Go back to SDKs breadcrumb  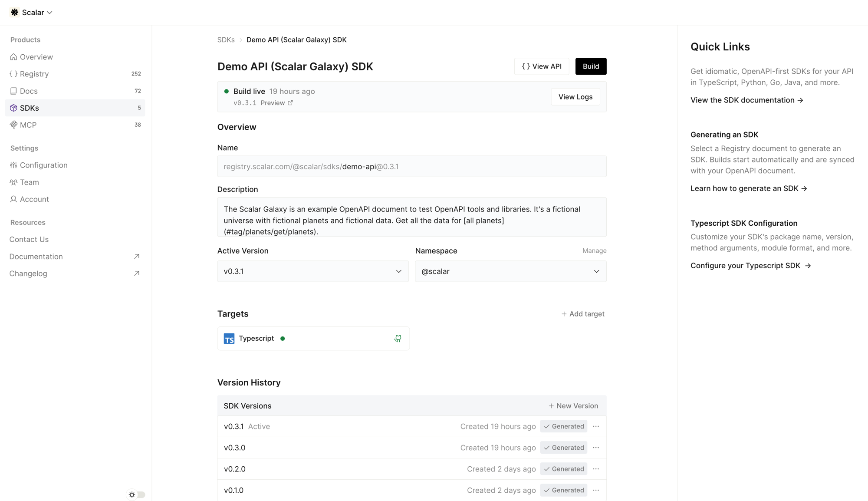(226, 40)
